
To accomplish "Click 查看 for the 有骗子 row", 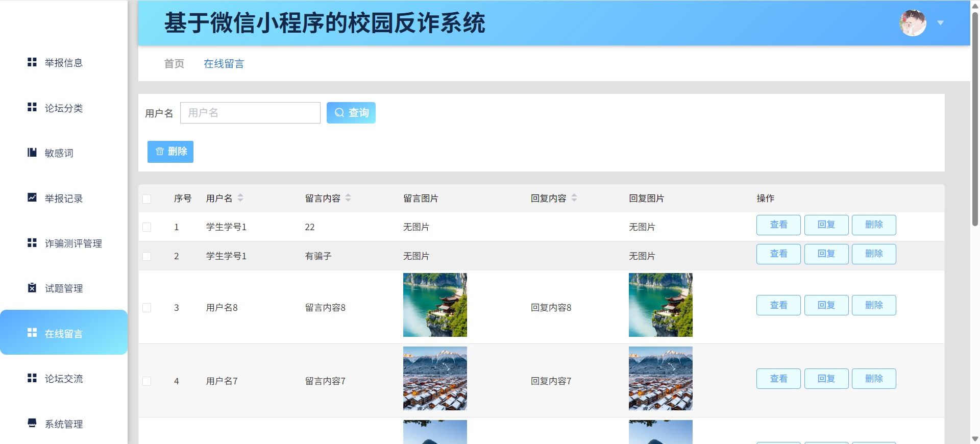I will (778, 254).
